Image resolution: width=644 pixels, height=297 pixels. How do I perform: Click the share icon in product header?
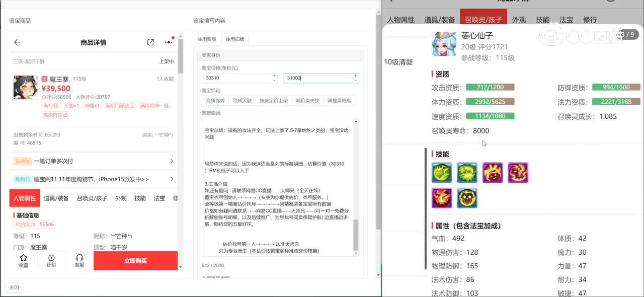(x=150, y=42)
